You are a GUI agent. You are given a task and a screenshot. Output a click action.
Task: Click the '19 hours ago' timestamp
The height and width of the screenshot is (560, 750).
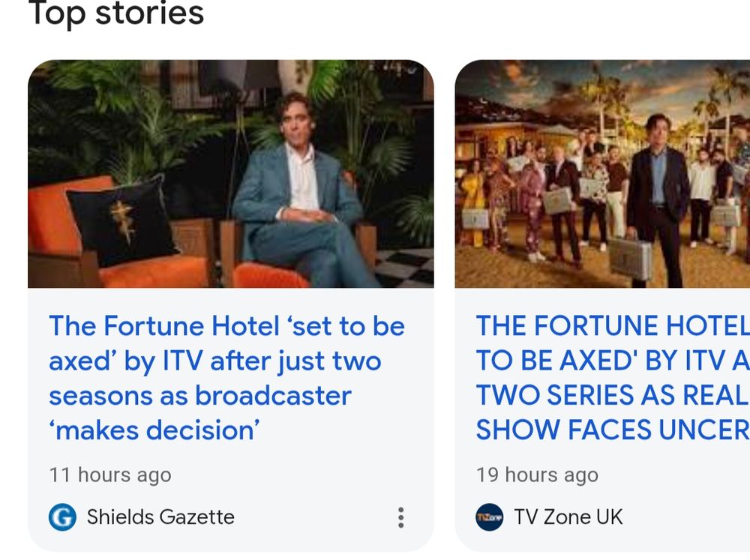[x=537, y=475]
